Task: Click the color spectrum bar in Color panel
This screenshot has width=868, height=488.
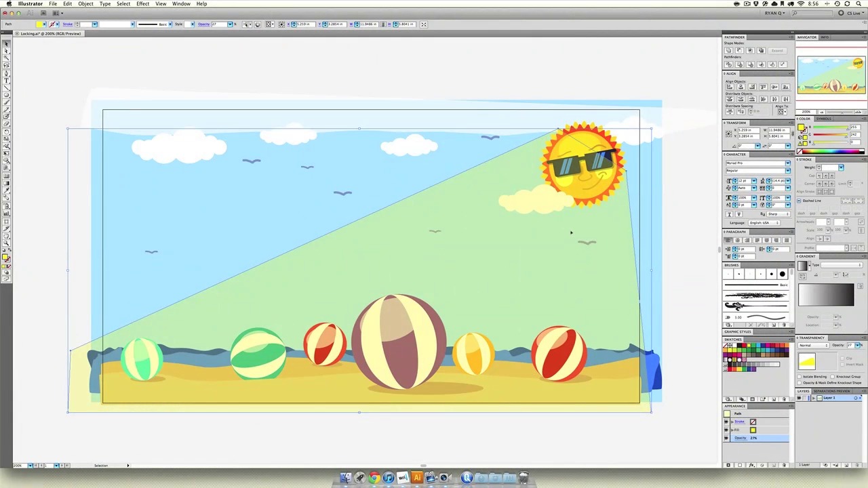Action: [x=833, y=151]
